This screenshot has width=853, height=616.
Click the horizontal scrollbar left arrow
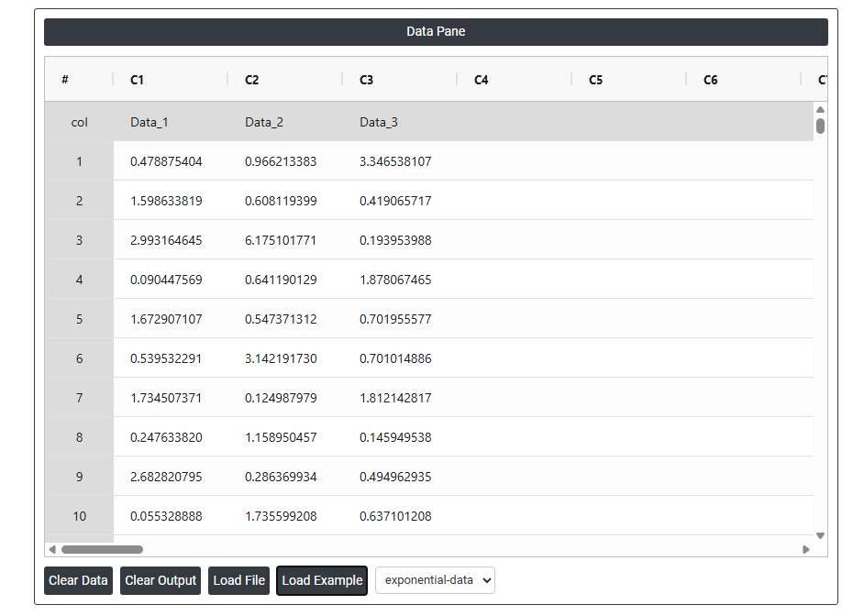pyautogui.click(x=52, y=550)
